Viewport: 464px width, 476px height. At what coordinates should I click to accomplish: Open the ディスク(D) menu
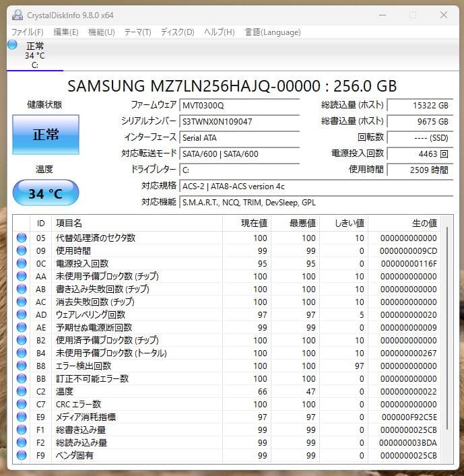click(178, 32)
